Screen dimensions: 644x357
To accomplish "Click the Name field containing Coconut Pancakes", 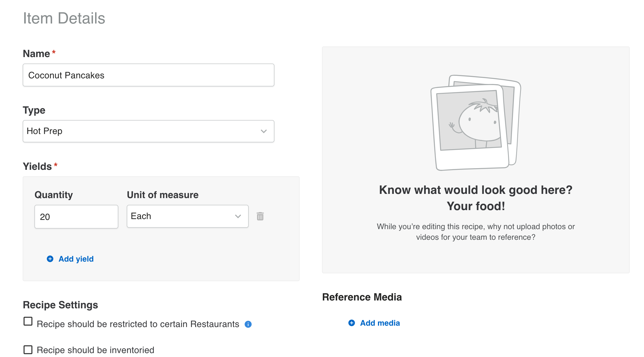I will (x=148, y=75).
